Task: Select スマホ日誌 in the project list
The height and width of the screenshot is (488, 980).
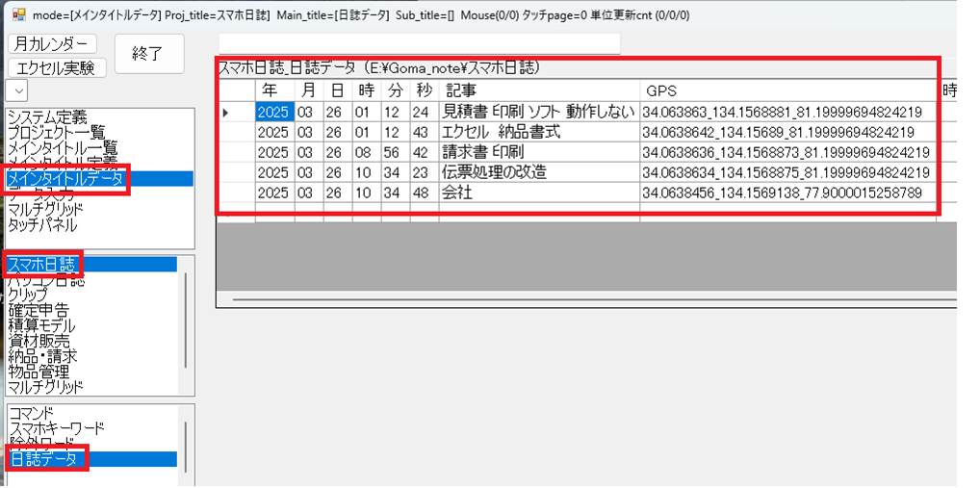Action: click(41, 264)
